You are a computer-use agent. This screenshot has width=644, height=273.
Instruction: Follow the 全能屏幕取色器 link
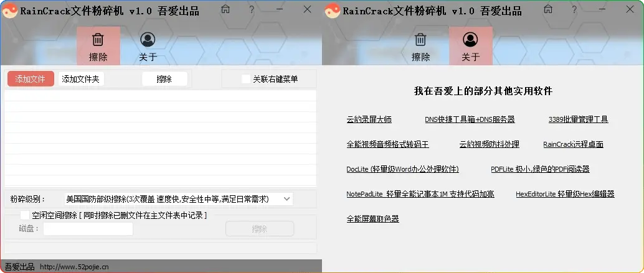[x=372, y=219]
